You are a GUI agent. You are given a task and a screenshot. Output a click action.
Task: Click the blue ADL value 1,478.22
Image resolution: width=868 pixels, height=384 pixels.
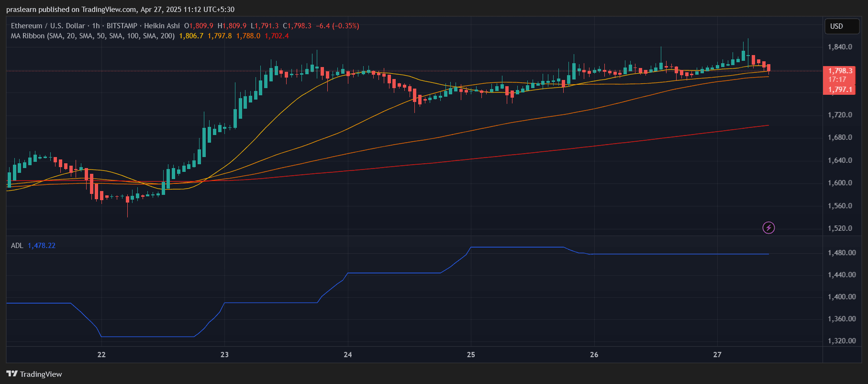tap(42, 246)
